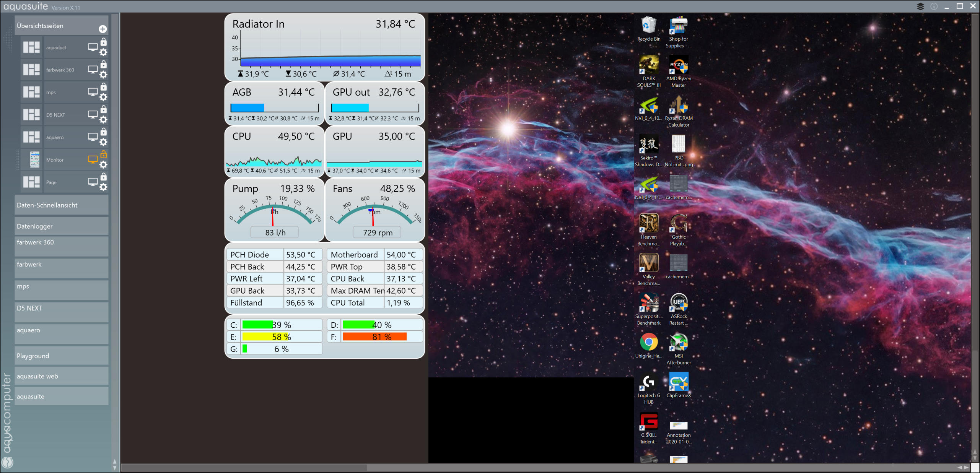Expand the Daten-Schnellansicht section

click(x=61, y=205)
